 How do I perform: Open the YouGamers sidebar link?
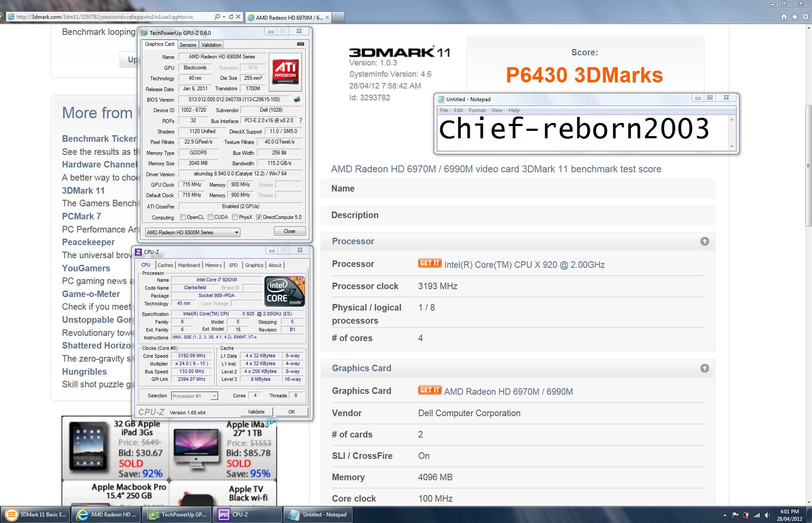pos(86,268)
